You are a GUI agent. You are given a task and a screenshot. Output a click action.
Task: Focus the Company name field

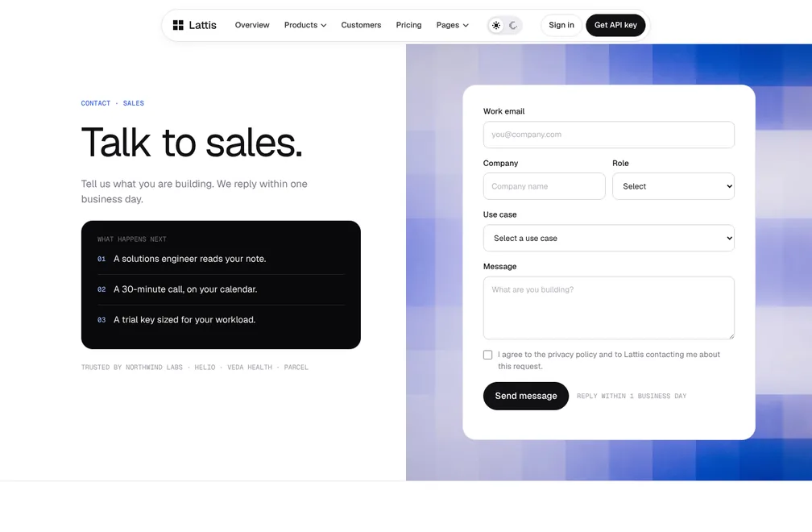545,186
